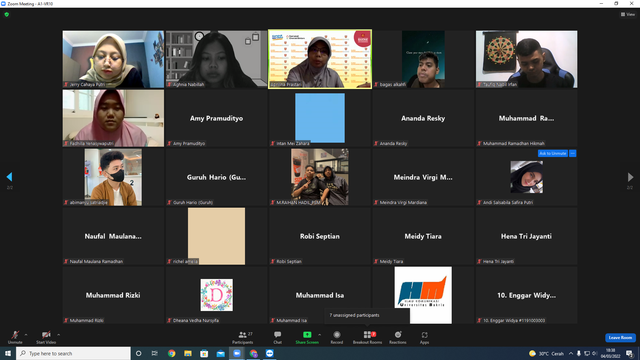Open File Explorer from the taskbar
The width and height of the screenshot is (640, 360).
pyautogui.click(x=188, y=353)
